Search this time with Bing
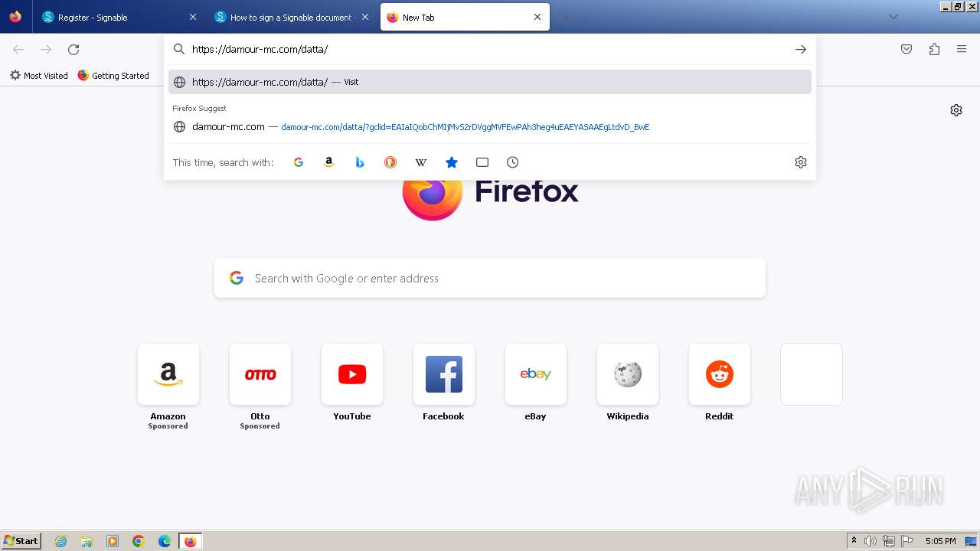Screen dimensions: 980x551 tap(360, 162)
